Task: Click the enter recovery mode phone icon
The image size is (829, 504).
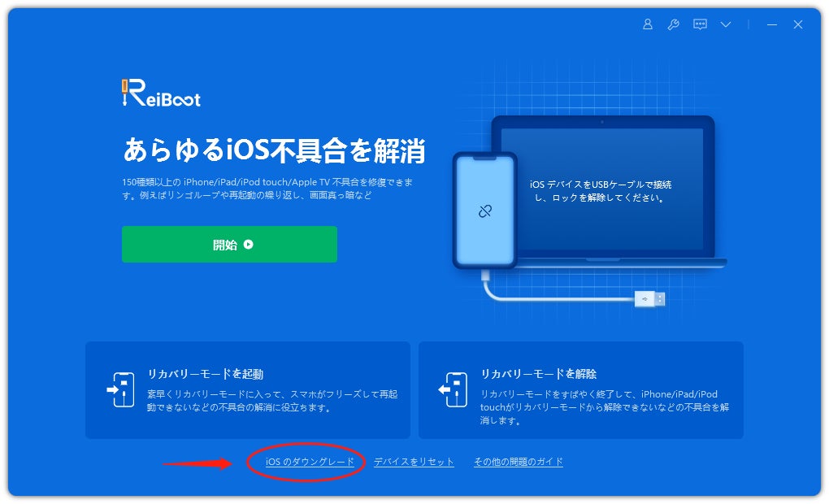Action: click(x=121, y=389)
